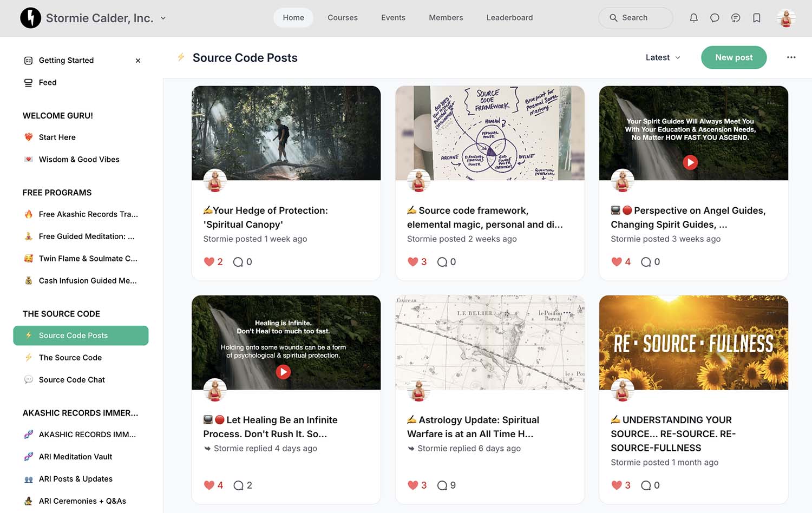Switch to the Courses tab
Screen dimensions: 812x513
342,18
